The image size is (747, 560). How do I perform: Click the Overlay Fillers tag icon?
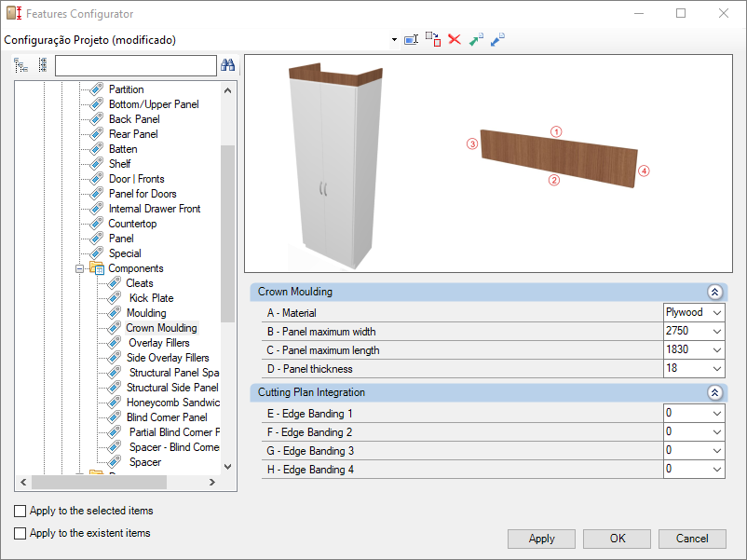[115, 342]
